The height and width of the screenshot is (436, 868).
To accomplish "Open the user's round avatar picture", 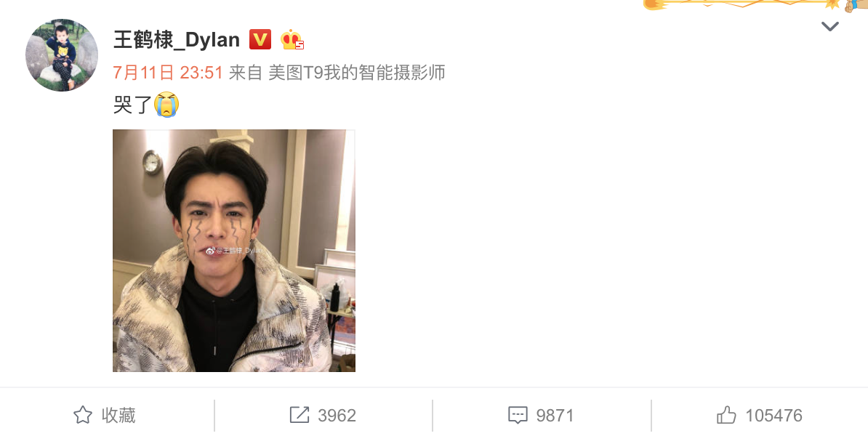I will tap(62, 55).
